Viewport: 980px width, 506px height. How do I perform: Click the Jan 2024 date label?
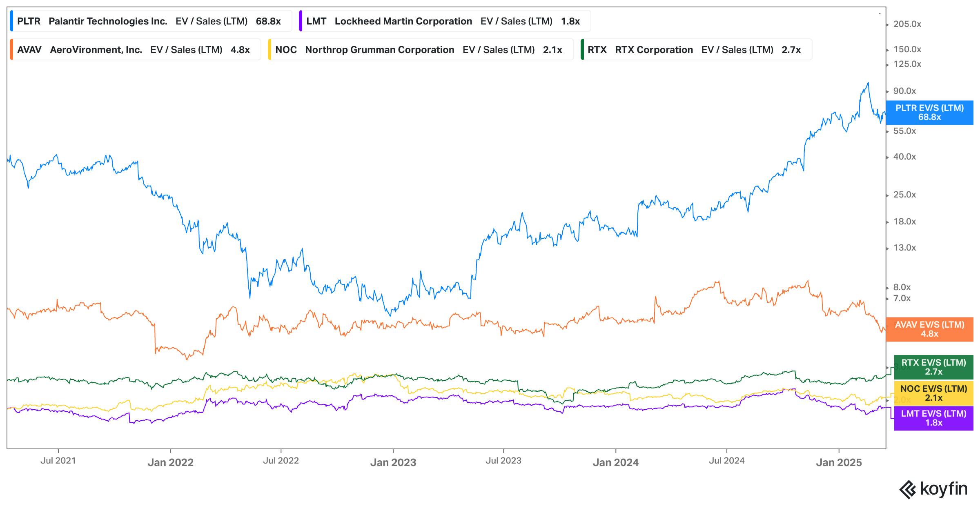615,462
